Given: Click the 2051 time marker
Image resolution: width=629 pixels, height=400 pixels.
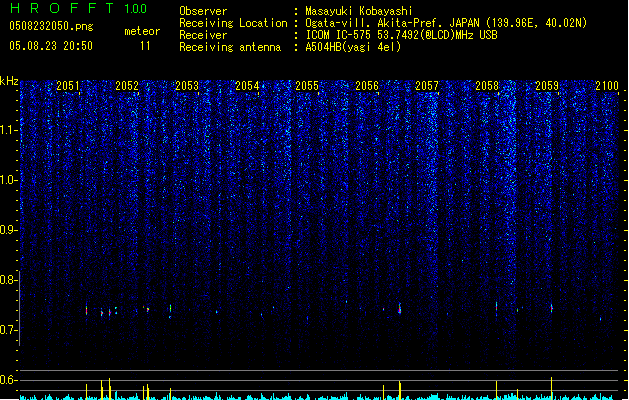Looking at the screenshot, I should (68, 86).
